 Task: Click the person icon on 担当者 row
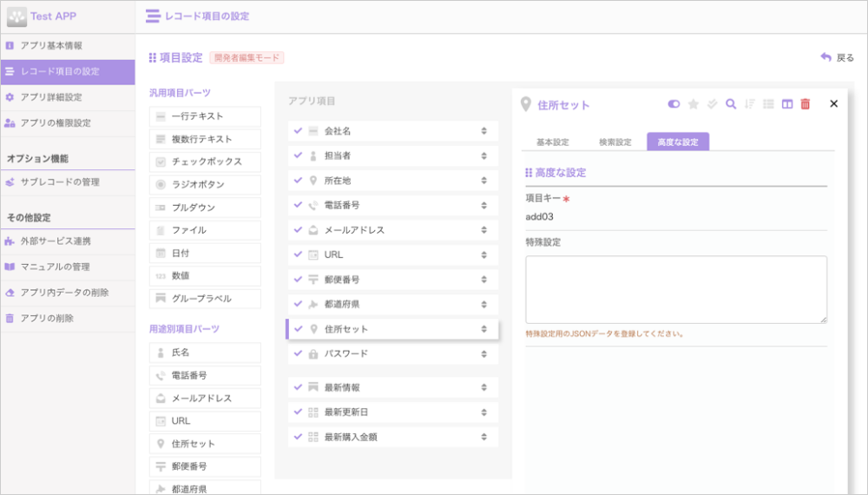pos(313,155)
